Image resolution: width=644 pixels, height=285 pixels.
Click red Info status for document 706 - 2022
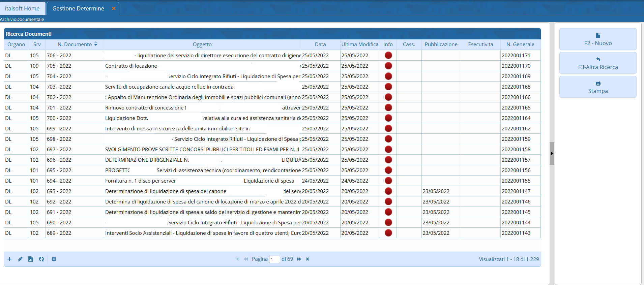pyautogui.click(x=388, y=55)
